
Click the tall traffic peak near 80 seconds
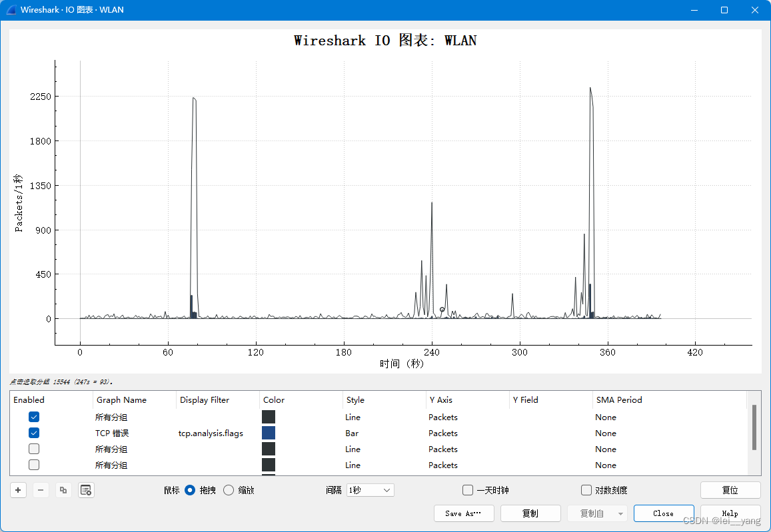pyautogui.click(x=194, y=206)
